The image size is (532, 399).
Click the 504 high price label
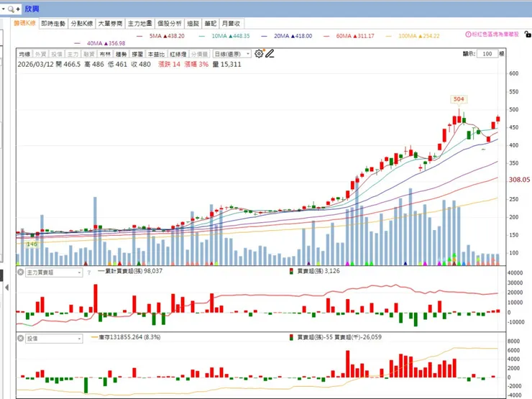(x=459, y=99)
